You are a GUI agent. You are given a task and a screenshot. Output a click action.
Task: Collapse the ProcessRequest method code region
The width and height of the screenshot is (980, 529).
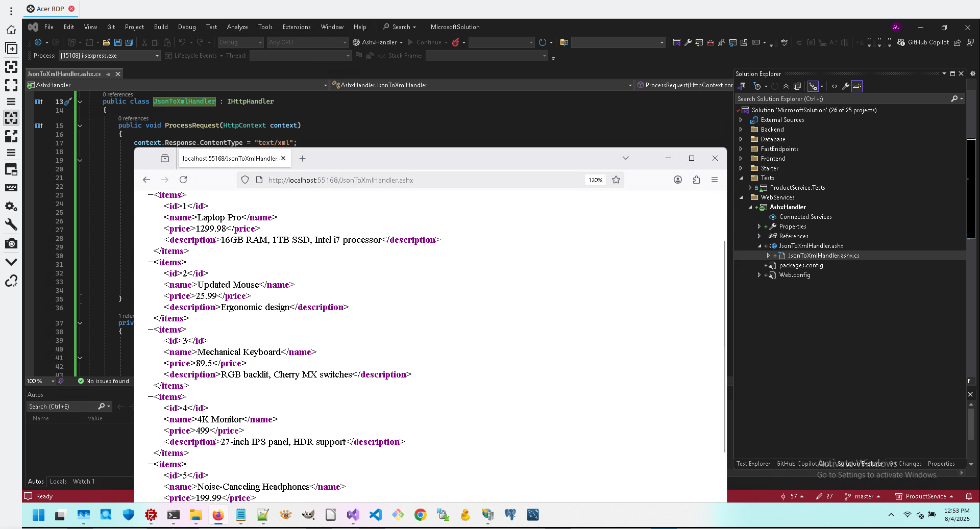click(80, 125)
